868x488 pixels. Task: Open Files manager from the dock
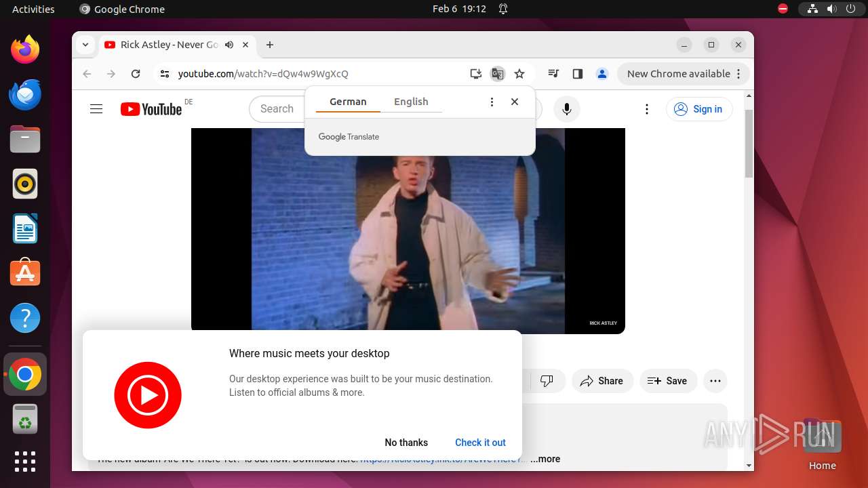[x=25, y=139]
